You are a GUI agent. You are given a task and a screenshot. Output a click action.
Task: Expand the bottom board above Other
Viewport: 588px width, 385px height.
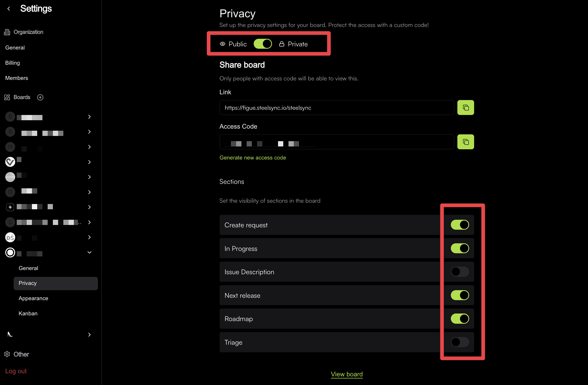click(89, 335)
